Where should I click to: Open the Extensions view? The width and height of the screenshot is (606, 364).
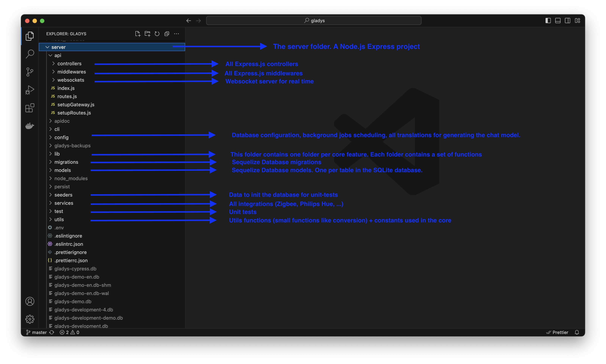[x=30, y=108]
